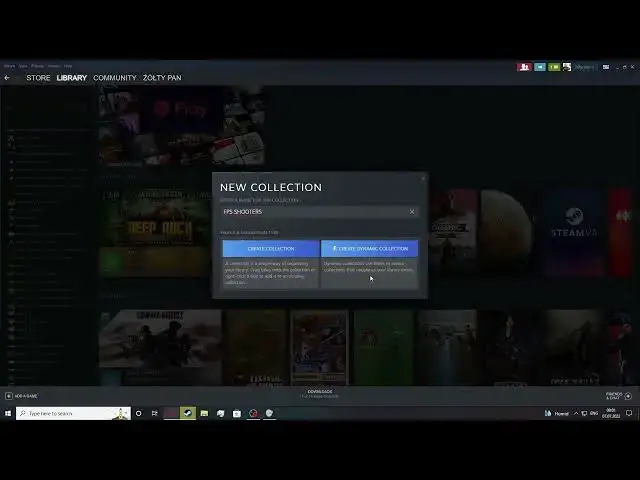The image size is (640, 480).
Task: Open the Downloads manager link
Action: 320,393
